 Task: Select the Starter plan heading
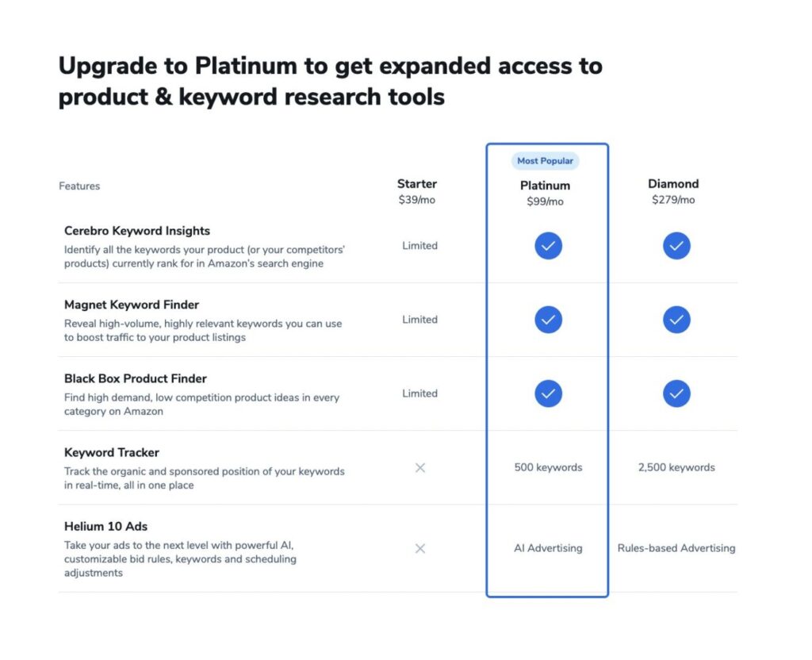(x=417, y=184)
